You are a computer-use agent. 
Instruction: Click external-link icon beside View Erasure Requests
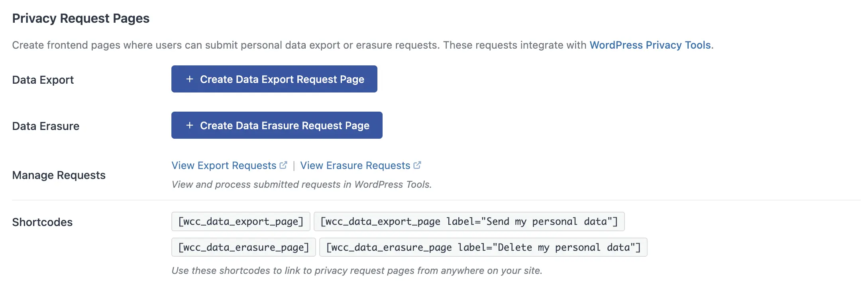pos(417,165)
